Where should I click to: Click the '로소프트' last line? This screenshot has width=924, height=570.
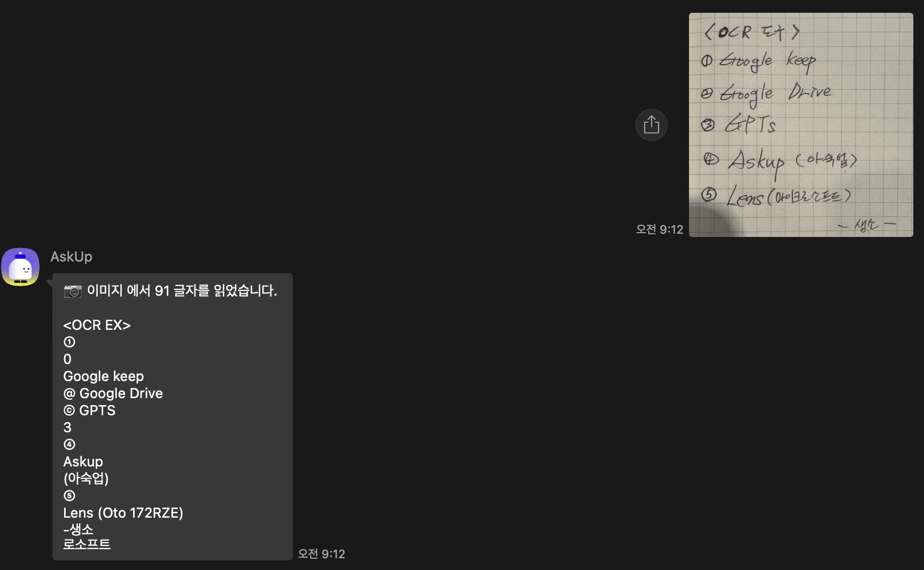click(x=87, y=544)
